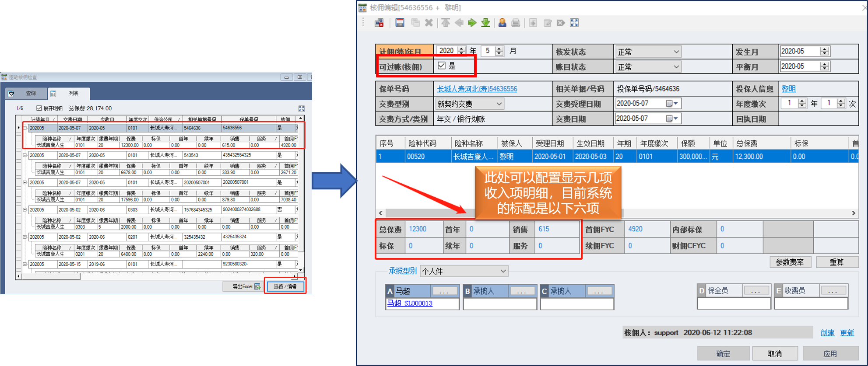Click the disconnect computers icon in toolbar

[x=379, y=23]
